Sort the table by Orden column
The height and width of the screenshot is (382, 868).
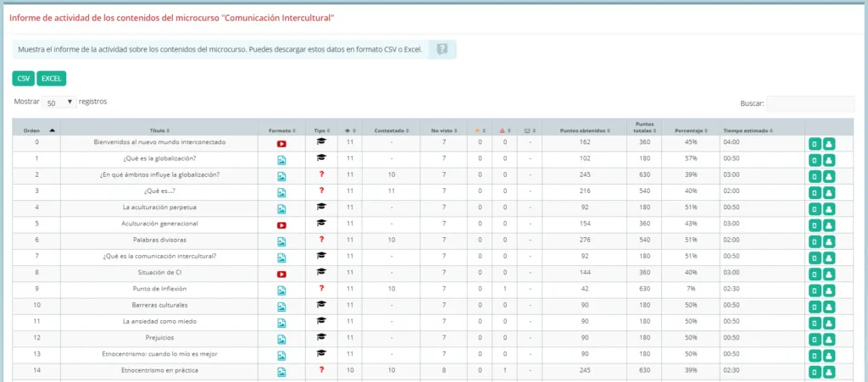36,130
